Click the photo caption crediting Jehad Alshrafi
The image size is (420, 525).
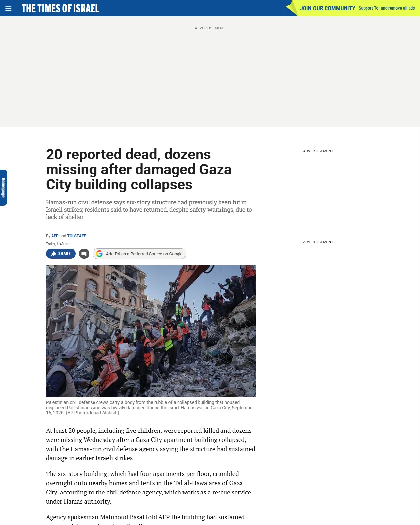pos(150,408)
